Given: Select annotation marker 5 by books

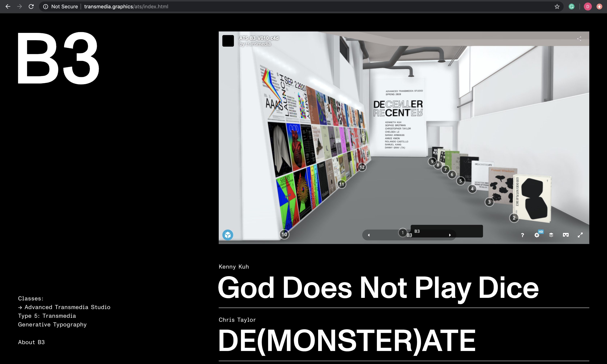Looking at the screenshot, I should pos(461,181).
